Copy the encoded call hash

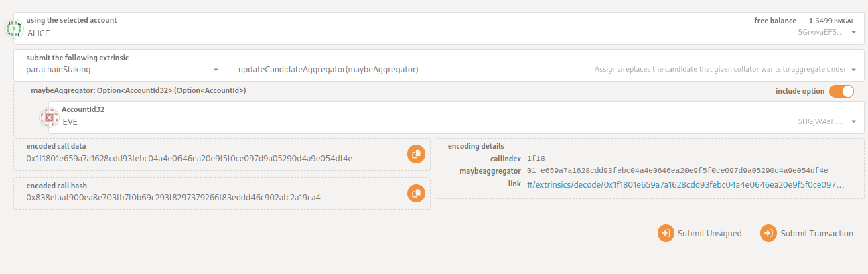point(416,193)
